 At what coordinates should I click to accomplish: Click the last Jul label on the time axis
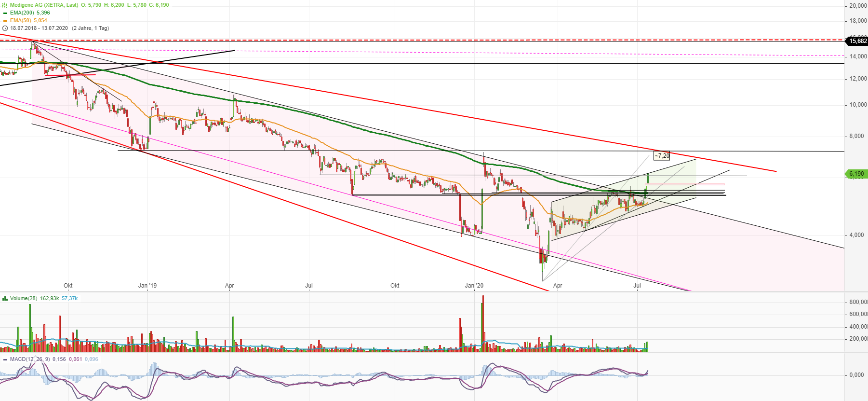pyautogui.click(x=637, y=286)
